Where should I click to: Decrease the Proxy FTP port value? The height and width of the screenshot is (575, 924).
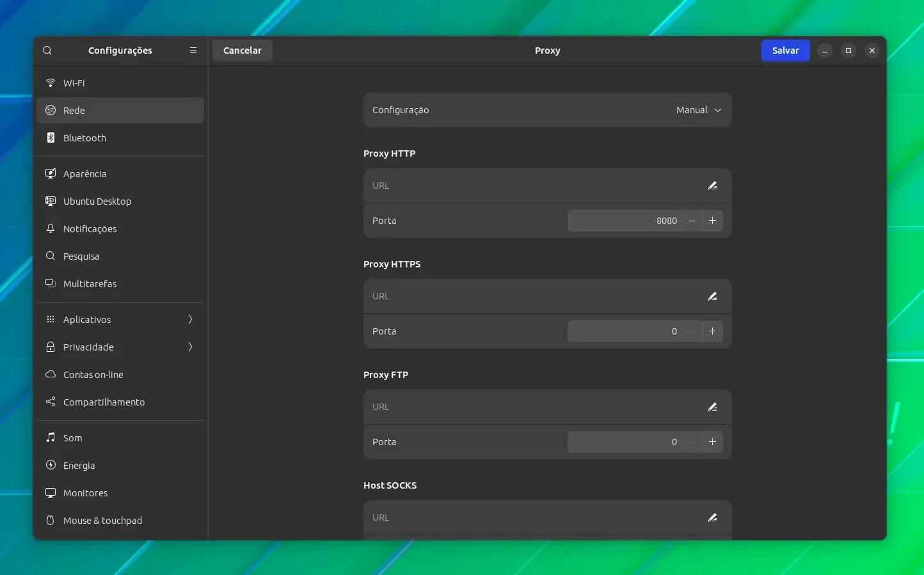pyautogui.click(x=692, y=442)
